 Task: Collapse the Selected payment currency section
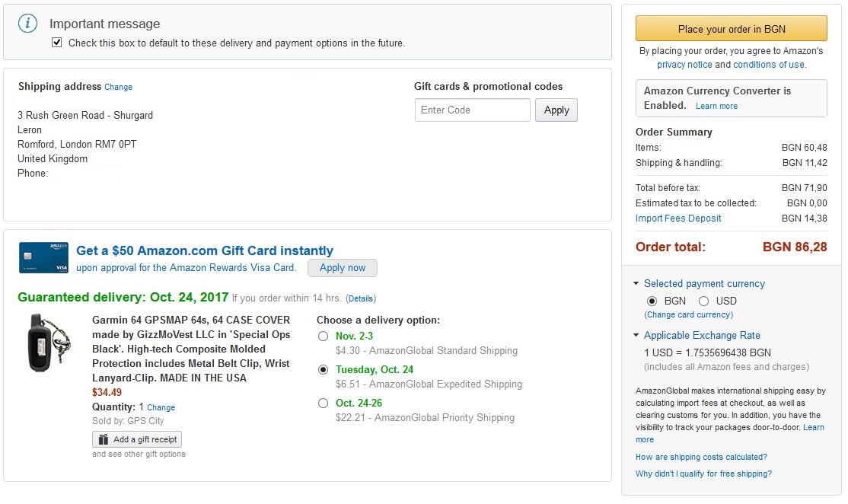pos(636,283)
